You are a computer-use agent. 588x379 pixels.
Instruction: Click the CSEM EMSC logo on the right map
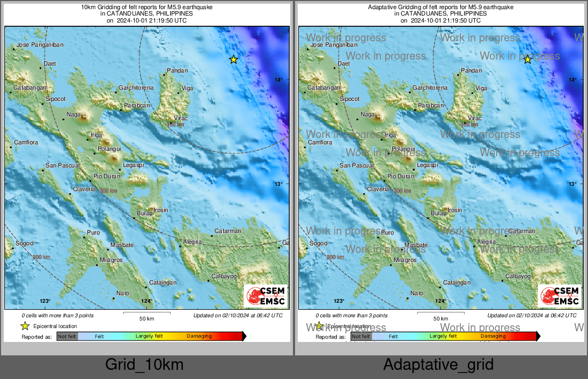[559, 296]
